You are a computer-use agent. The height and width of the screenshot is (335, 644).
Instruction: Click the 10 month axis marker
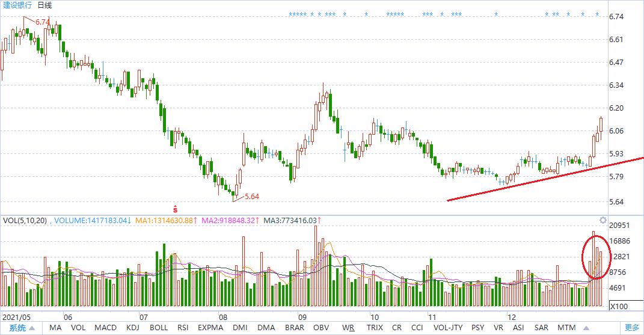coord(375,318)
